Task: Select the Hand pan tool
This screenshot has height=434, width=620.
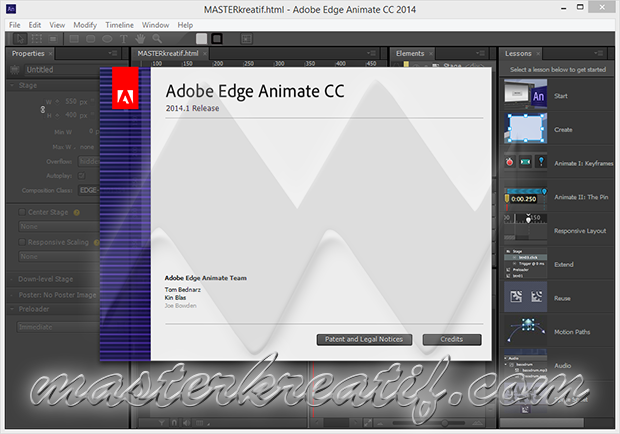Action: 140,39
